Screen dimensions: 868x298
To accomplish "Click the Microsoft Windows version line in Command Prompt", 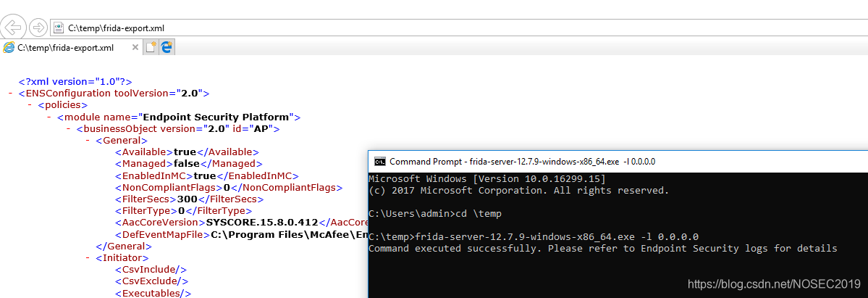I will (x=486, y=179).
